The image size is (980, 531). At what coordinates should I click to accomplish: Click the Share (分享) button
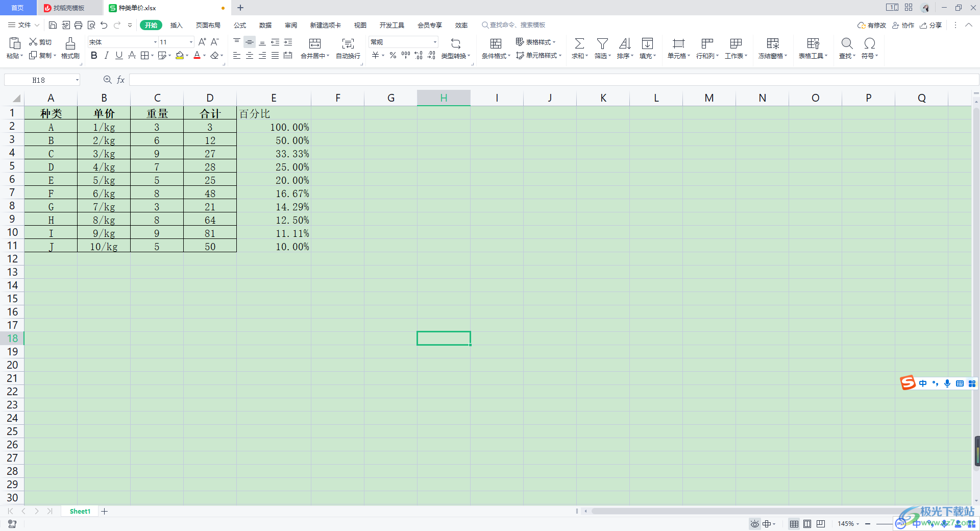click(x=931, y=25)
